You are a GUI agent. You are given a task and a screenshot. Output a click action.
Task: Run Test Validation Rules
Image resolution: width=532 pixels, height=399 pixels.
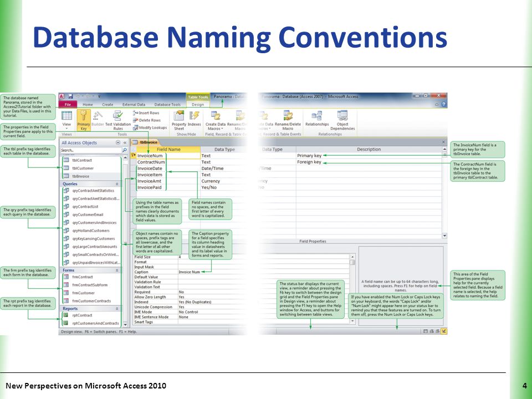[x=117, y=120]
